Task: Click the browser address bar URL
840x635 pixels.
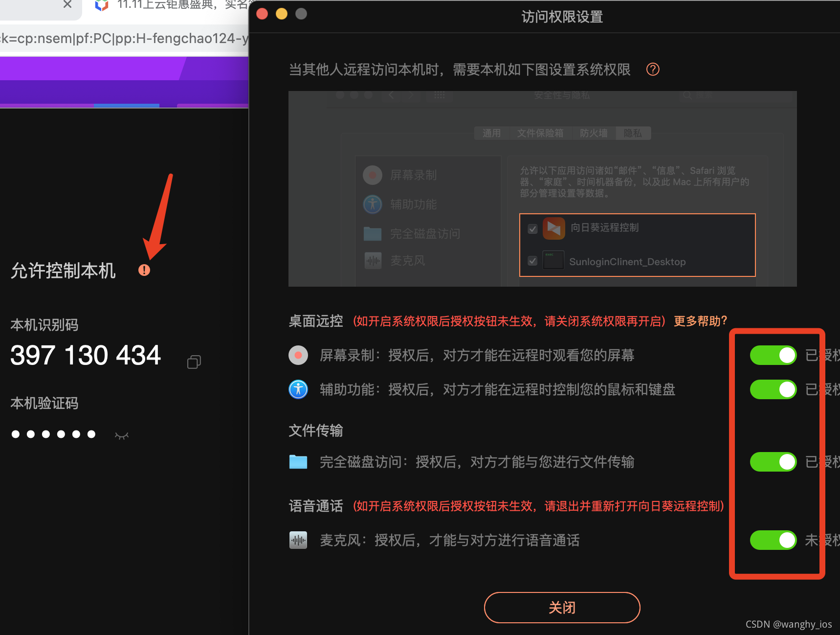Action: [x=124, y=38]
